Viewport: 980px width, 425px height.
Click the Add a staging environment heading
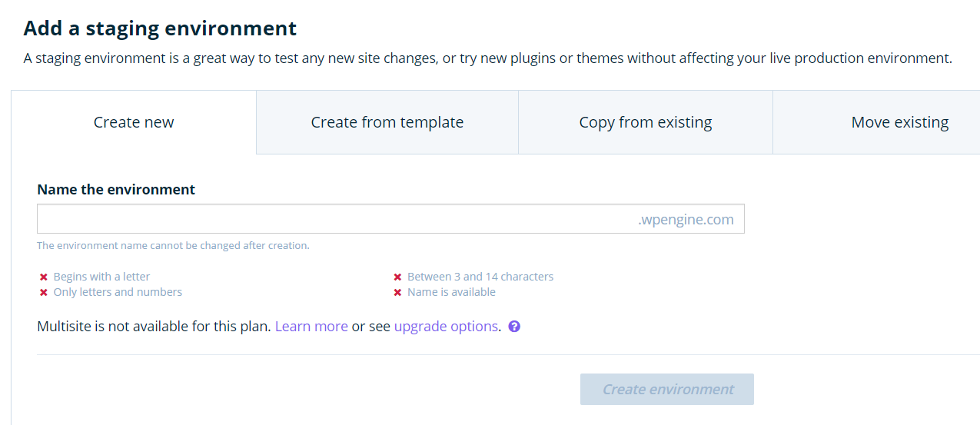(160, 28)
